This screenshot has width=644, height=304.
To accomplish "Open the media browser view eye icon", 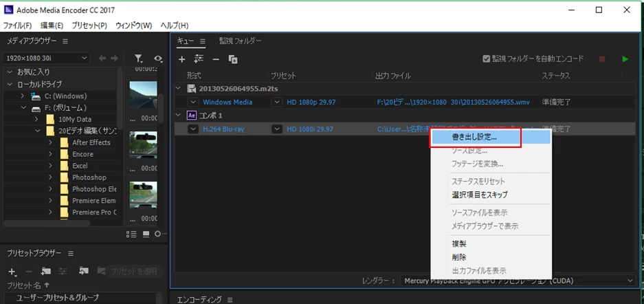I will pos(158,58).
